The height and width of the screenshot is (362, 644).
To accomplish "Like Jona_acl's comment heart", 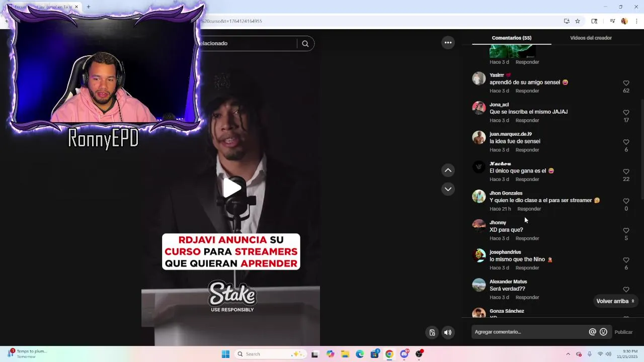I will point(626,113).
